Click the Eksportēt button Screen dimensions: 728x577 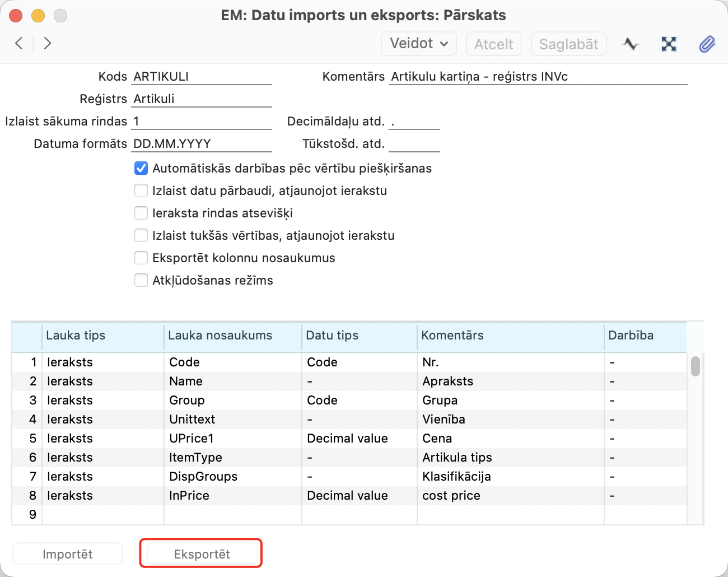coord(202,554)
